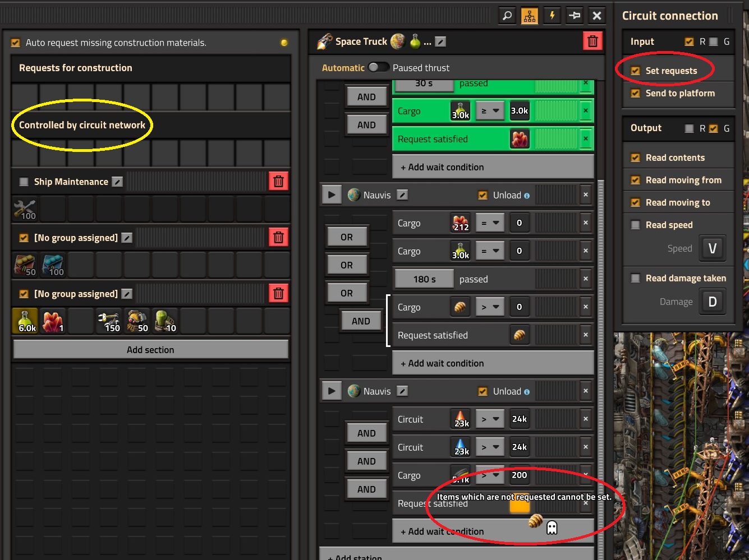This screenshot has width=749, height=560.
Task: Toggle the circuit network connection icon
Action: pyautogui.click(x=530, y=16)
